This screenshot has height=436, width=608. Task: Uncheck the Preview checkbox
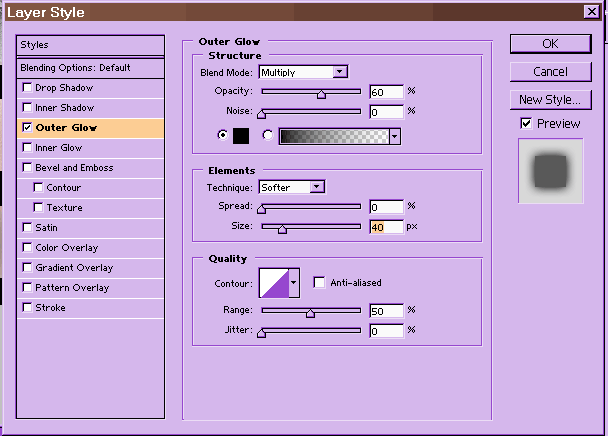(x=526, y=123)
